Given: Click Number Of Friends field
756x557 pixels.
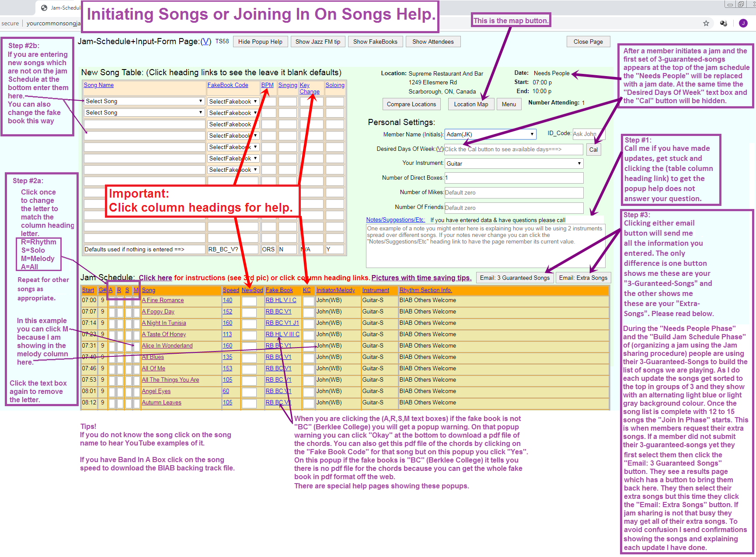Looking at the screenshot, I should pyautogui.click(x=514, y=208).
